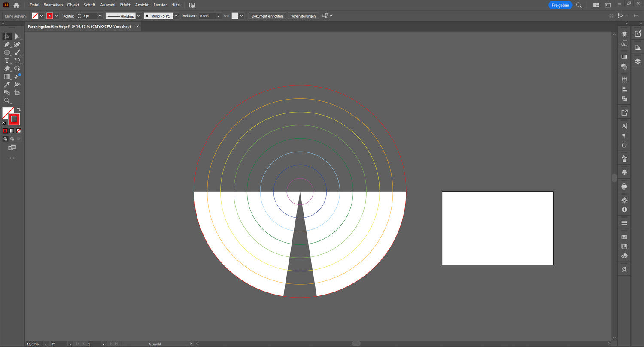Open the Rund - 5 Pt. brush dropdown
Viewport: 644px width, 347px height.
click(176, 16)
